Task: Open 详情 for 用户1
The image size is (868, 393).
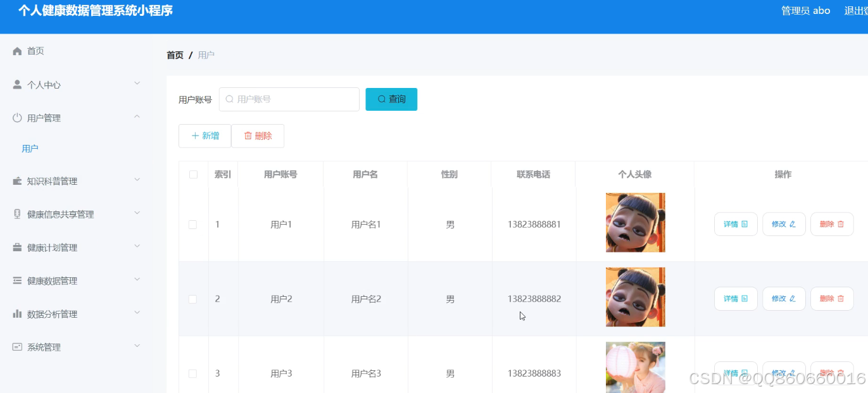Action: coord(736,224)
